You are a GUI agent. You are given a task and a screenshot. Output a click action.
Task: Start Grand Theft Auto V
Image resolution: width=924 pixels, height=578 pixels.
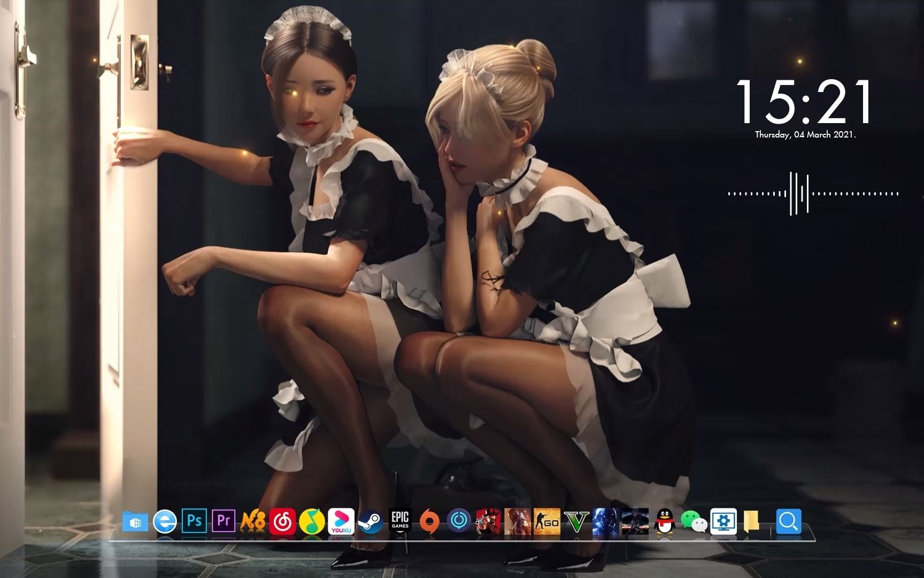click(x=576, y=521)
